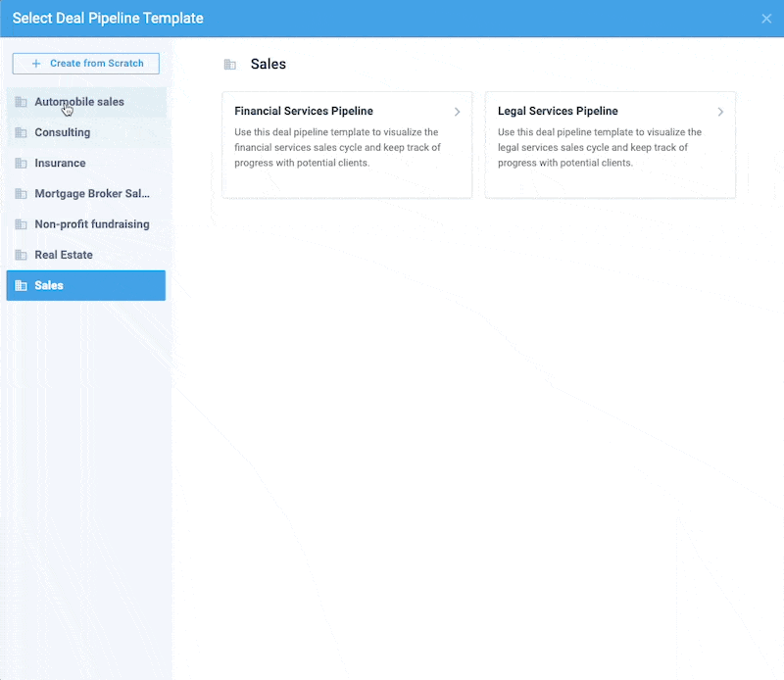Open the Consulting template category
Image resolution: width=784 pixels, height=680 pixels.
click(x=62, y=132)
